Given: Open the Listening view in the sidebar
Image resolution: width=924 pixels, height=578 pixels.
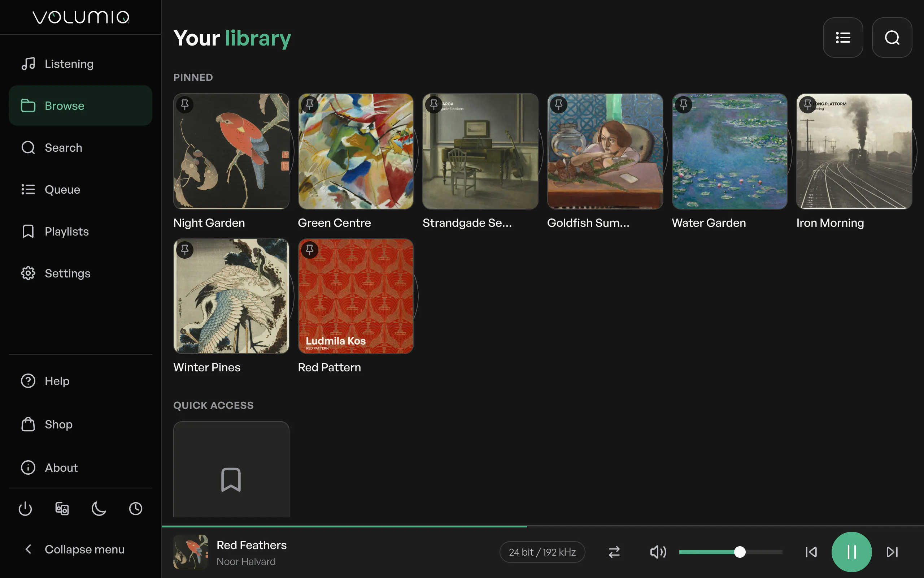Looking at the screenshot, I should click(x=80, y=64).
